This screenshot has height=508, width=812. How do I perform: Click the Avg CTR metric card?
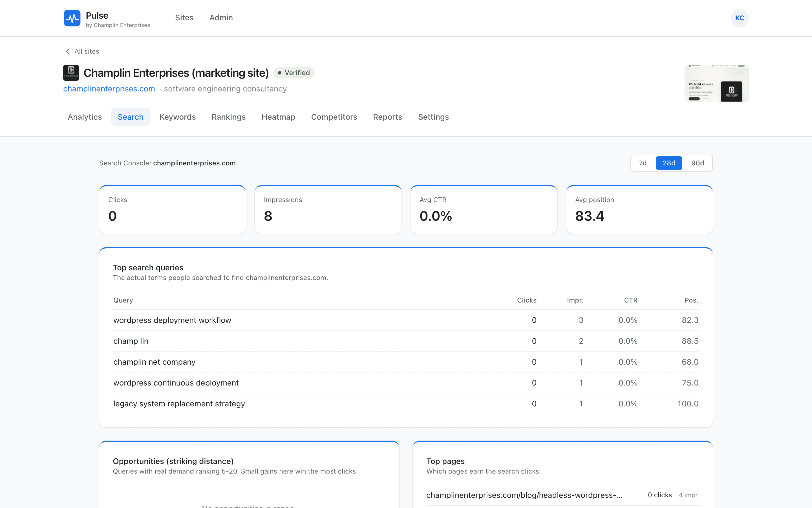pyautogui.click(x=484, y=210)
